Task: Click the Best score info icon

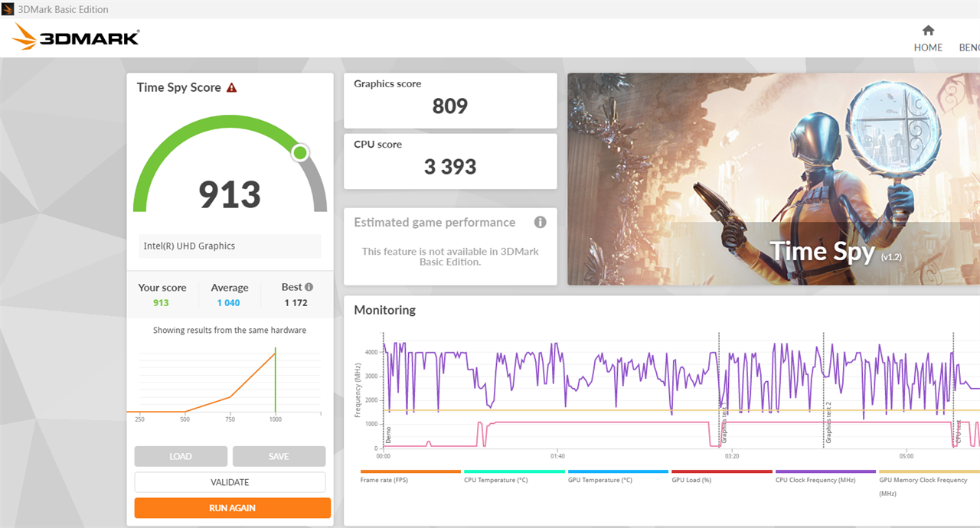Action: coord(309,287)
